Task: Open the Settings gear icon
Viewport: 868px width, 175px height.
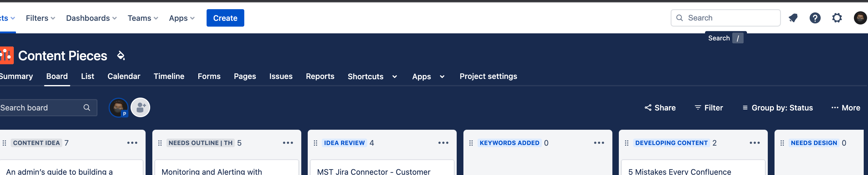Action: [837, 18]
